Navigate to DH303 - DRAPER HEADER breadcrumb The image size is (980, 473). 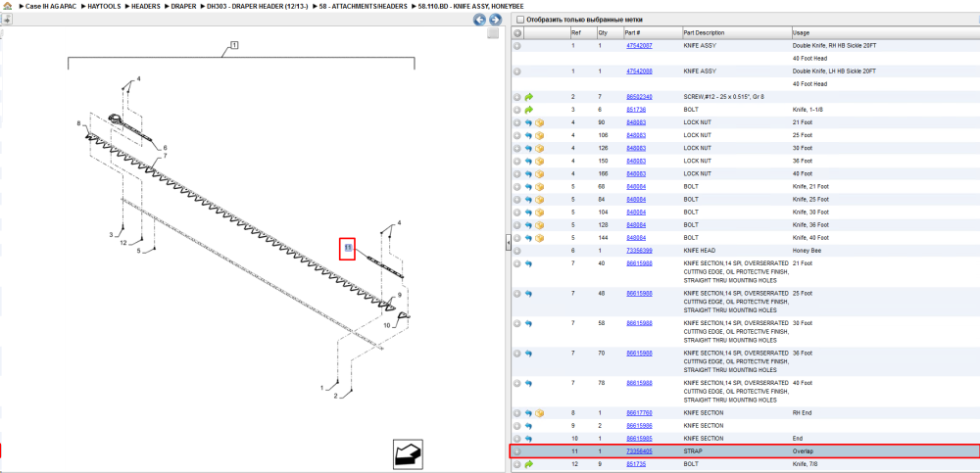(x=258, y=6)
